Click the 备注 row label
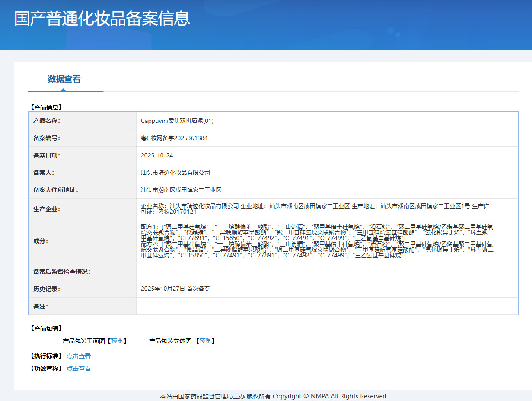Viewport: 532px width, 401px height. [x=41, y=306]
